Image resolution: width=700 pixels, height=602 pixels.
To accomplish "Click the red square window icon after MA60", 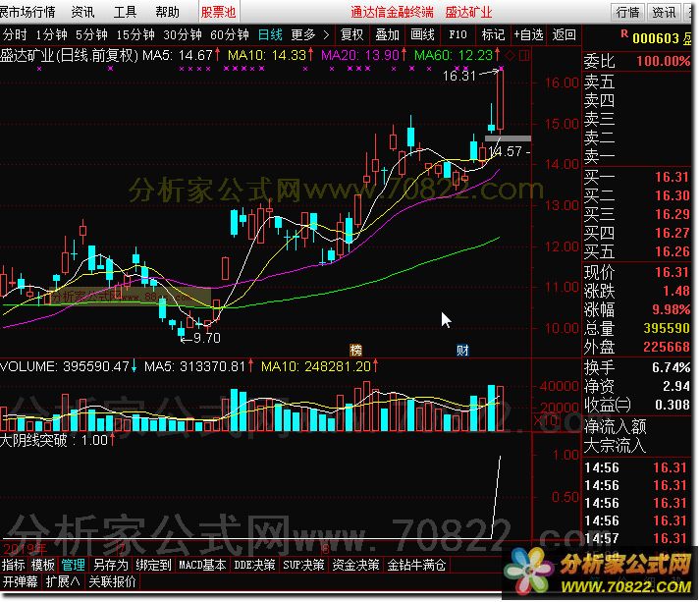I will [524, 55].
